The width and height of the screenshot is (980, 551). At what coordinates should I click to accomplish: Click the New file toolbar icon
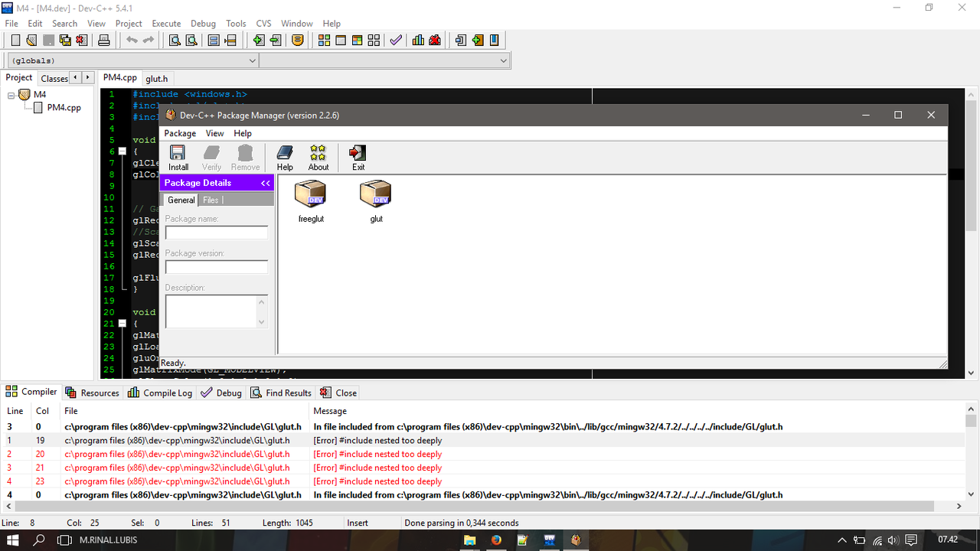(x=15, y=41)
